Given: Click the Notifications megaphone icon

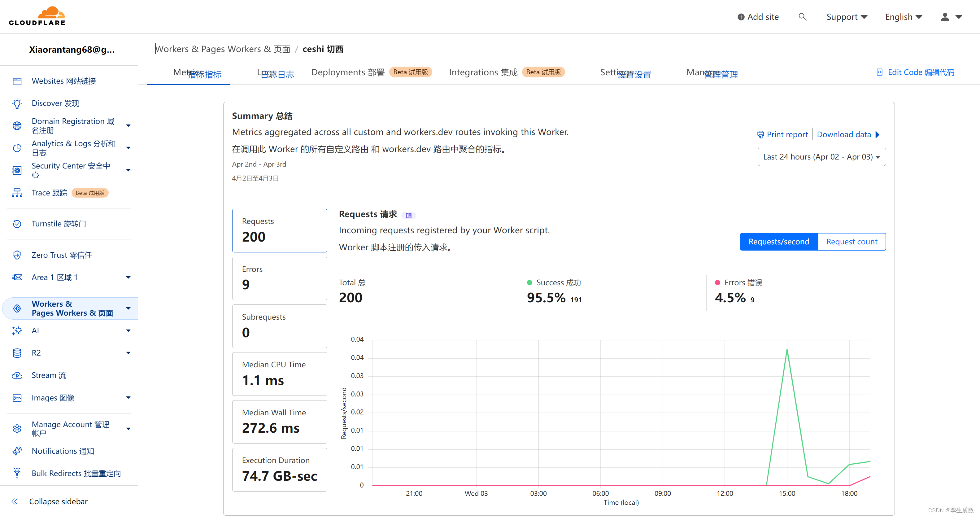Looking at the screenshot, I should click(17, 451).
